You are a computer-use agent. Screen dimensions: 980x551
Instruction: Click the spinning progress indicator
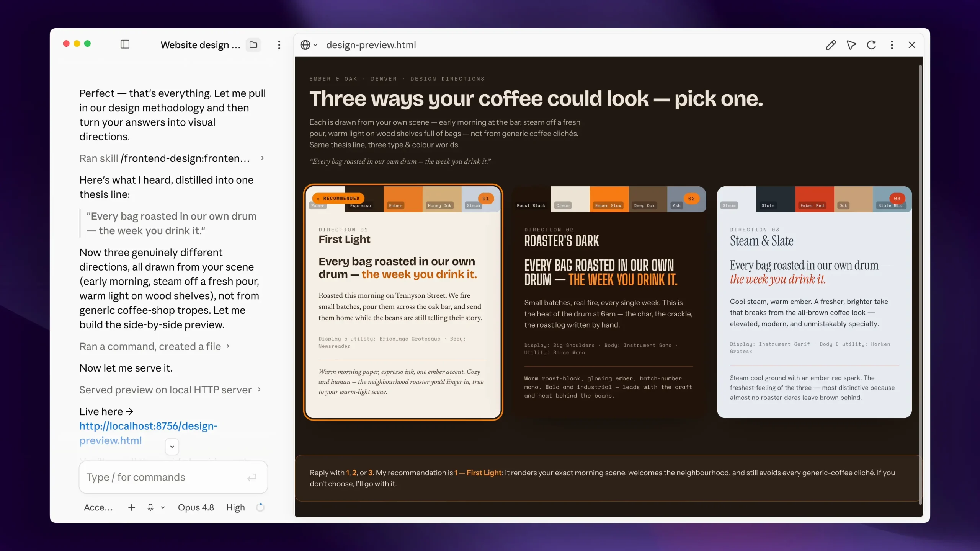tap(260, 507)
